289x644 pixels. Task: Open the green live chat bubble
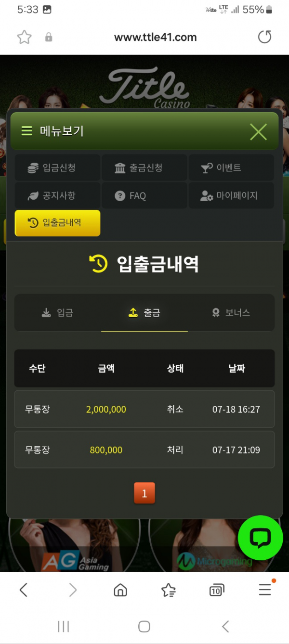point(261,538)
